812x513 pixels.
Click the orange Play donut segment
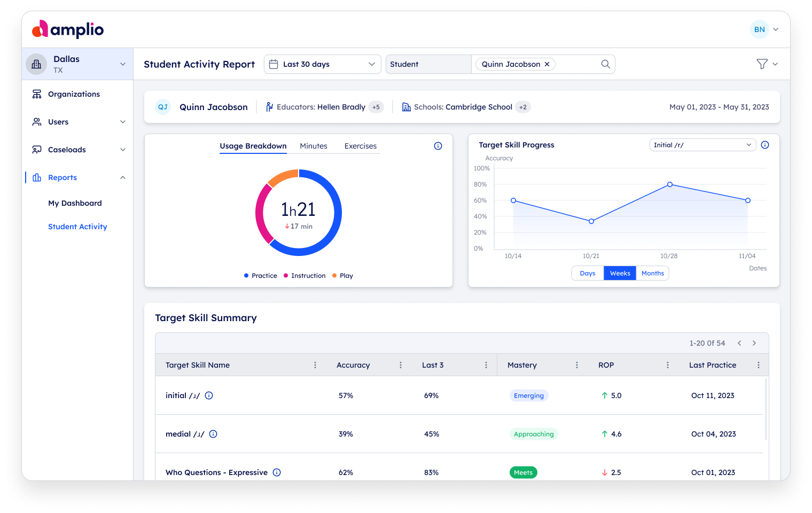(283, 176)
